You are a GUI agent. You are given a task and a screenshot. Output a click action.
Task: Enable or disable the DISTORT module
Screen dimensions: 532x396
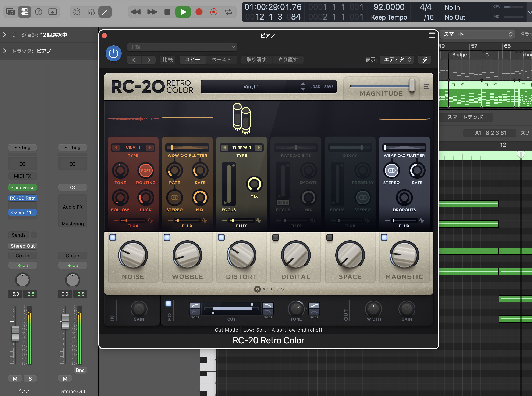[221, 237]
